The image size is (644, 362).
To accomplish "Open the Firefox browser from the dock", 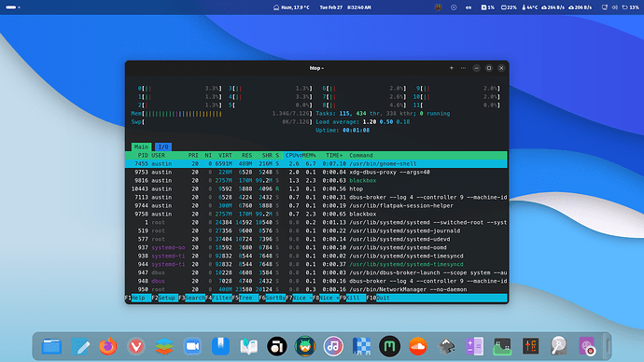I will pos(108,346).
